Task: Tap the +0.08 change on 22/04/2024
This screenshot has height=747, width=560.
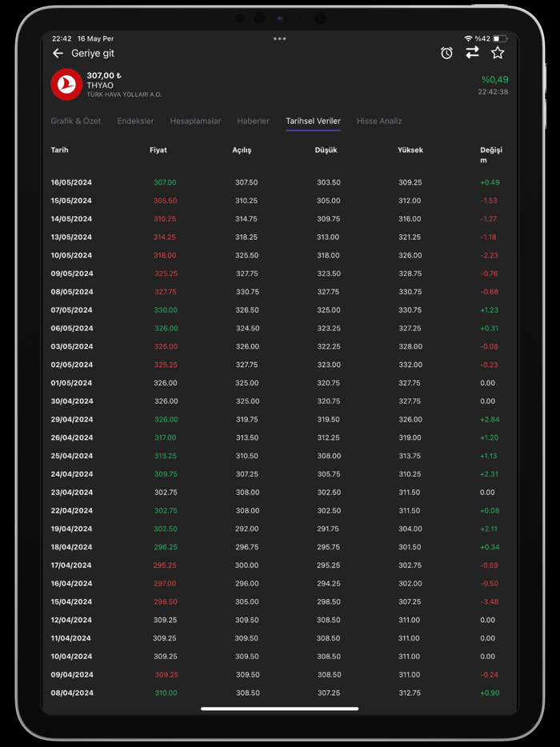Action: coord(490,511)
